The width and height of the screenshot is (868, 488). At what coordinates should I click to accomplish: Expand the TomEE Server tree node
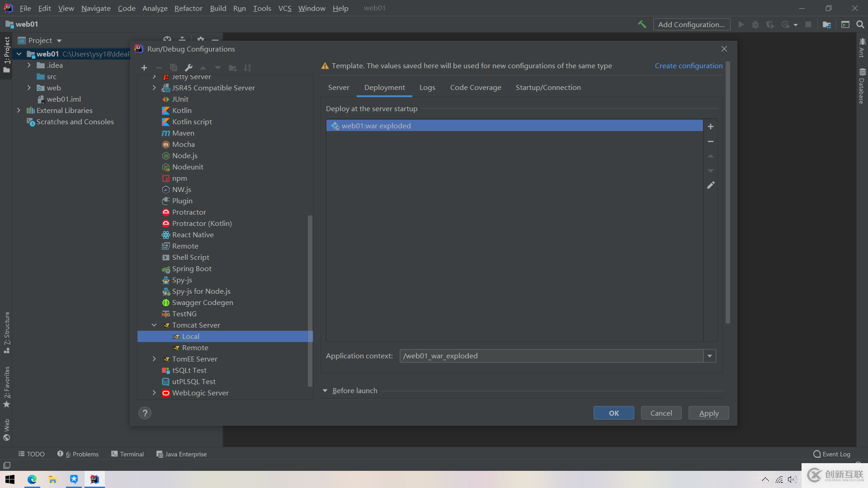[x=154, y=359]
